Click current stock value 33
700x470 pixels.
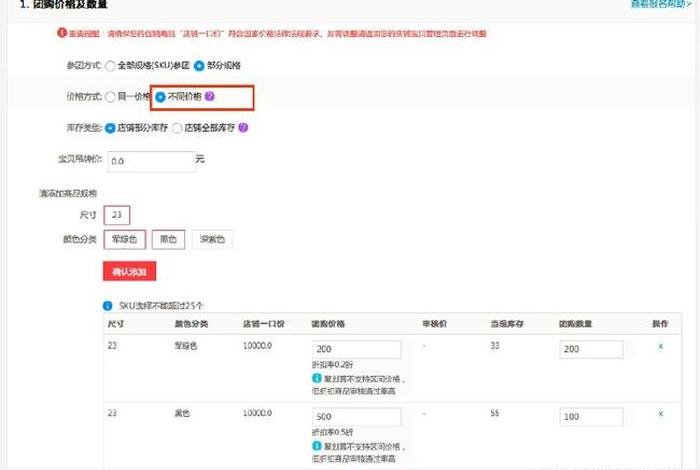coord(495,345)
